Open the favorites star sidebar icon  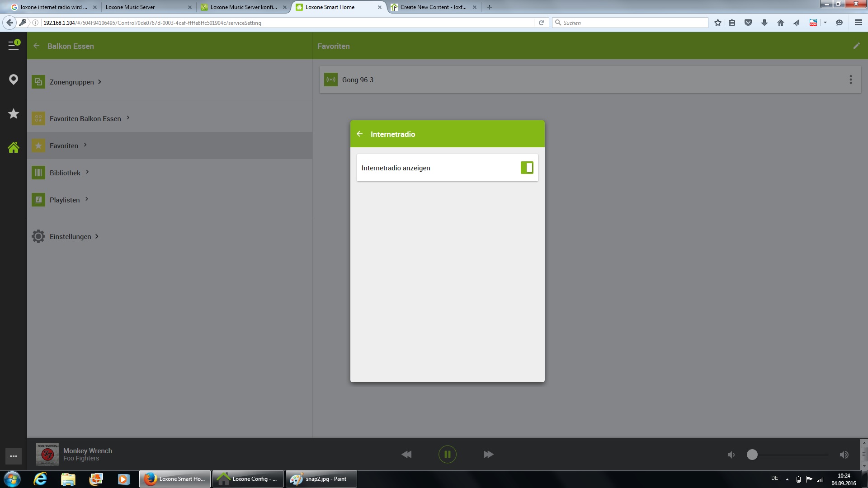coord(14,114)
